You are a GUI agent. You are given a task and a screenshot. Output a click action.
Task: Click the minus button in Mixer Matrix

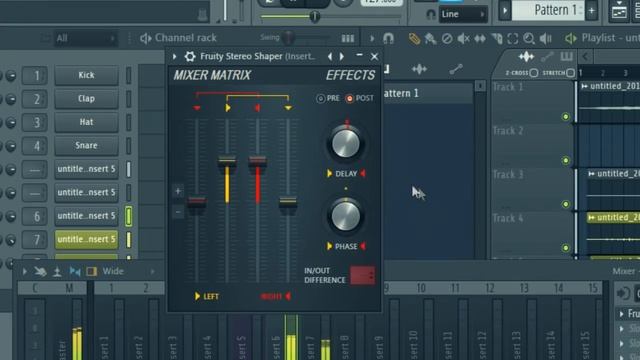178,212
